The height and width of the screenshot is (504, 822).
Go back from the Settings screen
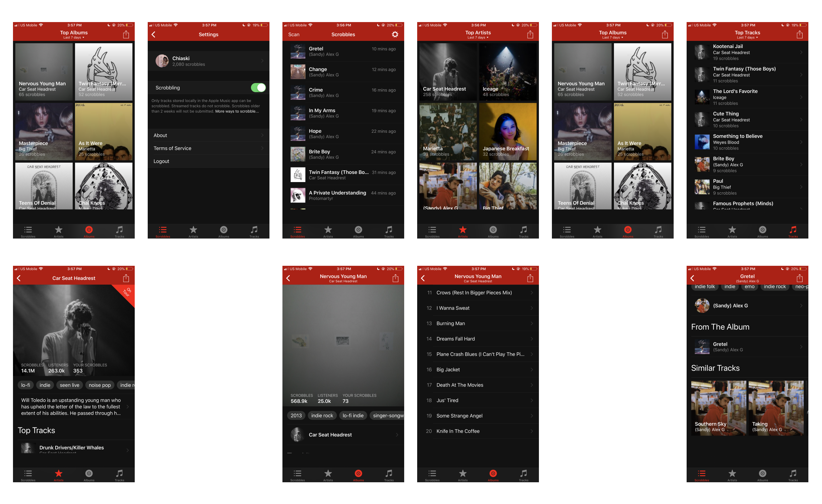(154, 34)
